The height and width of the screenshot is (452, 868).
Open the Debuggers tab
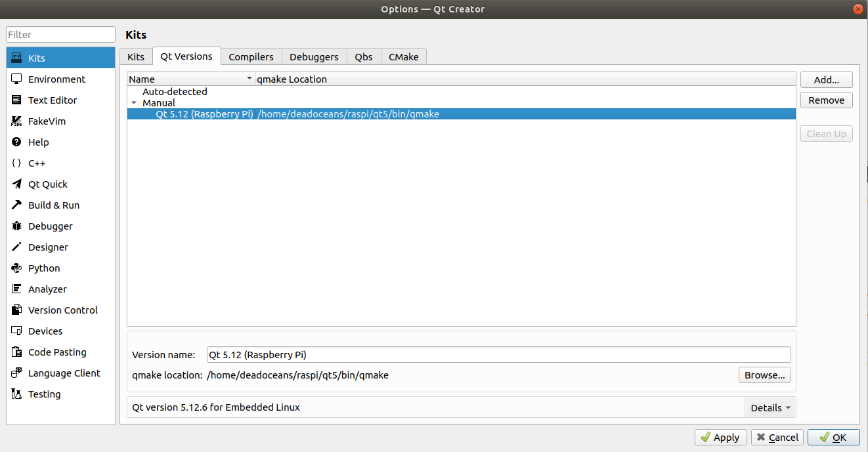(x=314, y=57)
